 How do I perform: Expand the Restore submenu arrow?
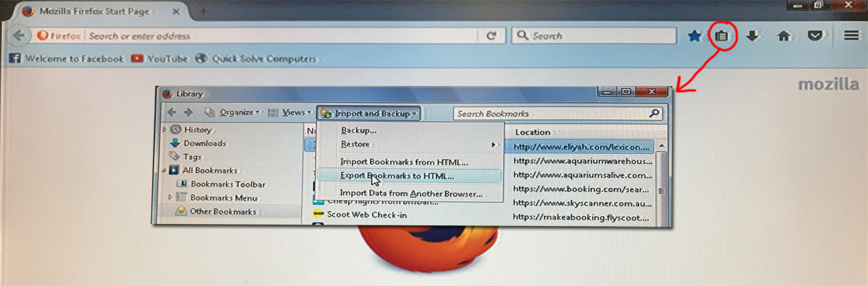pos(495,144)
